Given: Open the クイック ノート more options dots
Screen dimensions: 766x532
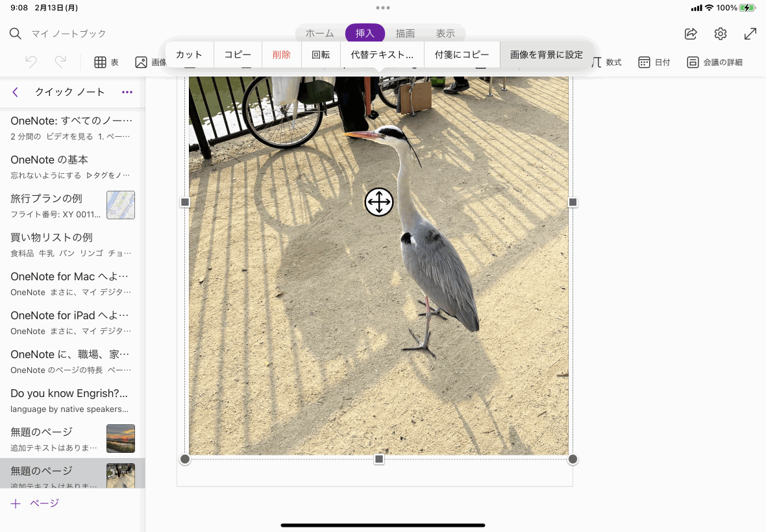Looking at the screenshot, I should click(x=127, y=92).
